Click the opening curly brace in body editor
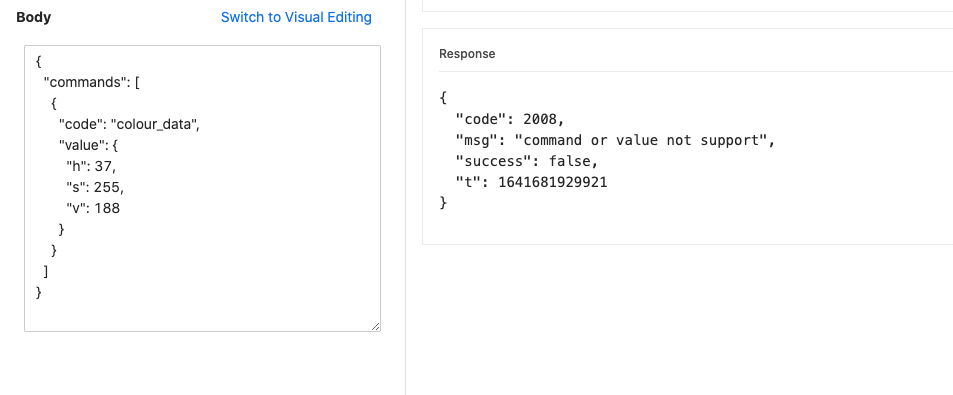This screenshot has width=953, height=395. (39, 61)
